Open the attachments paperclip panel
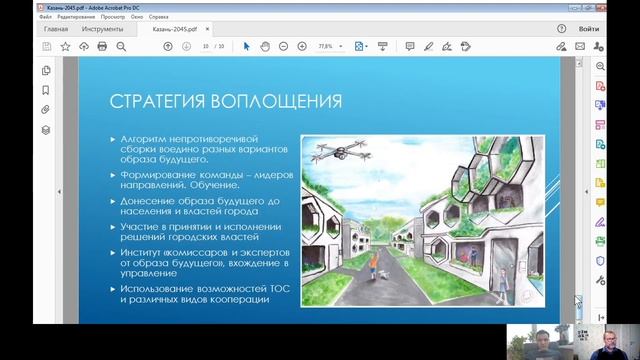This screenshot has height=360, width=640. tap(46, 110)
